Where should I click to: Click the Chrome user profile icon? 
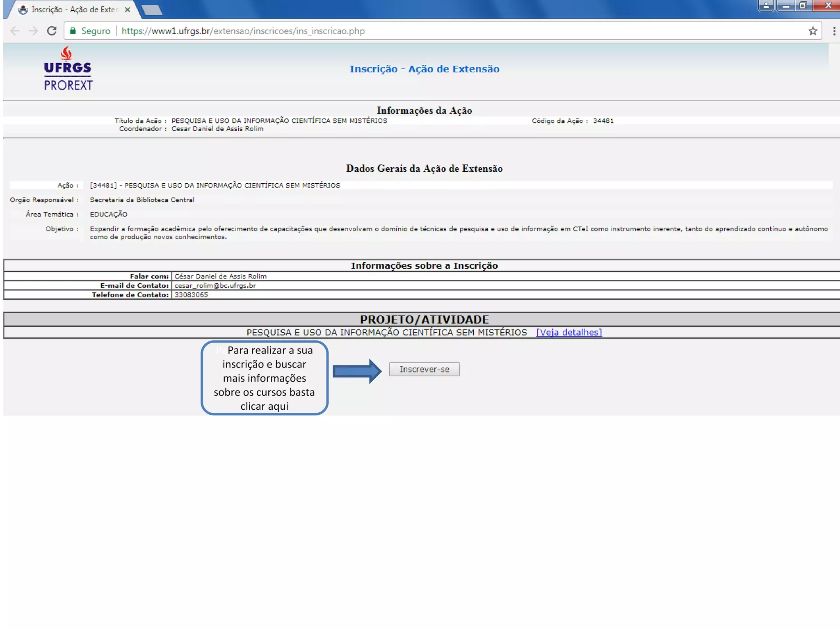pos(765,6)
